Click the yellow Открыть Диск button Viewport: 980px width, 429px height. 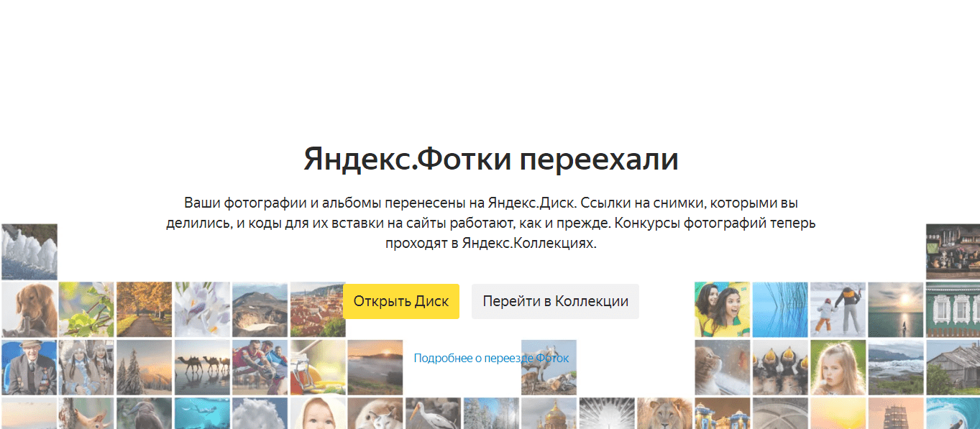click(400, 301)
